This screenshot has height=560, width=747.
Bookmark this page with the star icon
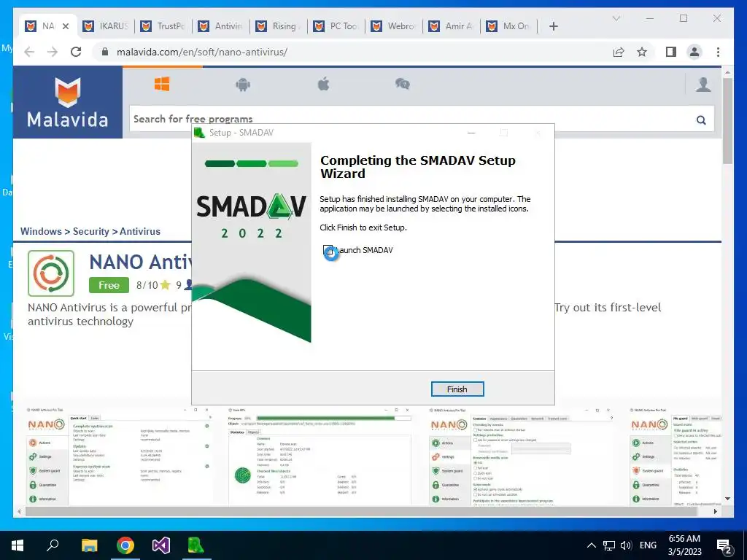pyautogui.click(x=642, y=52)
